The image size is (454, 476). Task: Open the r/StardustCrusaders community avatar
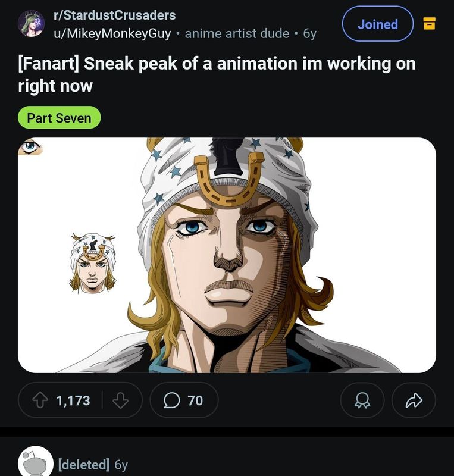(x=31, y=24)
